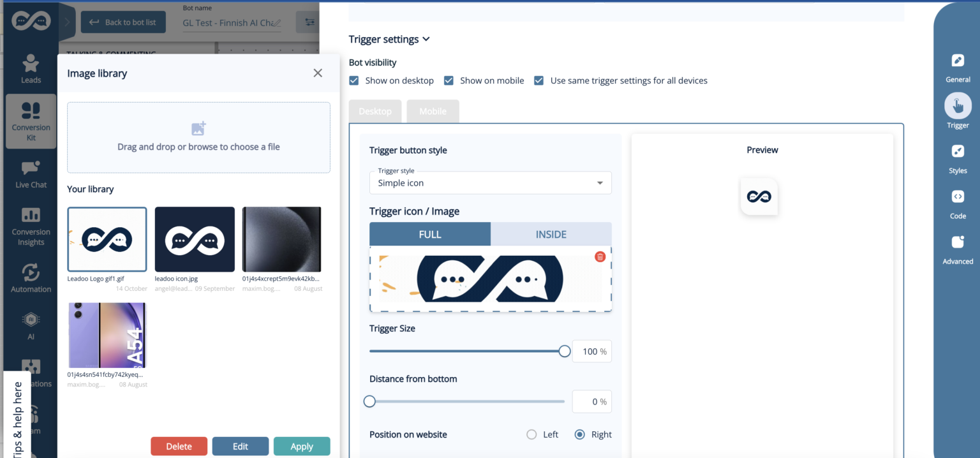The image size is (980, 458).
Task: Select the Left position radio button
Action: point(531,434)
